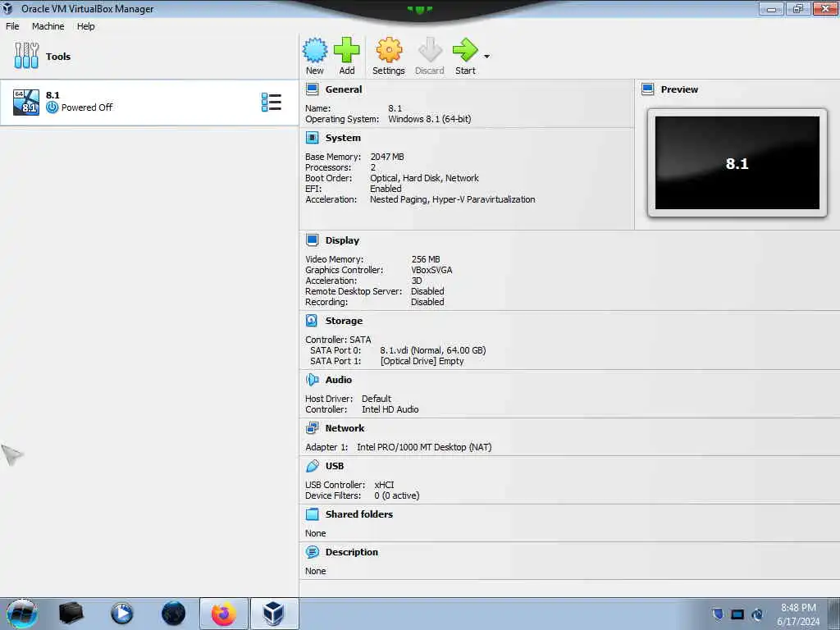Click the Optical Drive Empty entry
Screen dimensions: 840x630
[x=422, y=361]
